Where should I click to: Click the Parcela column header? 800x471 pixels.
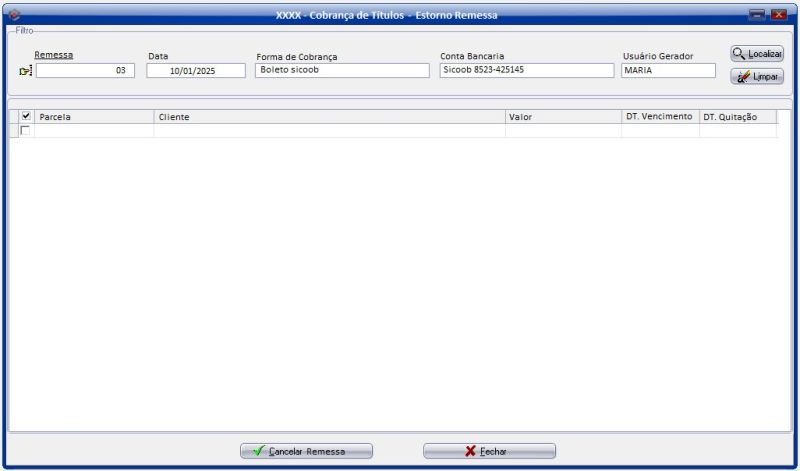coord(94,117)
